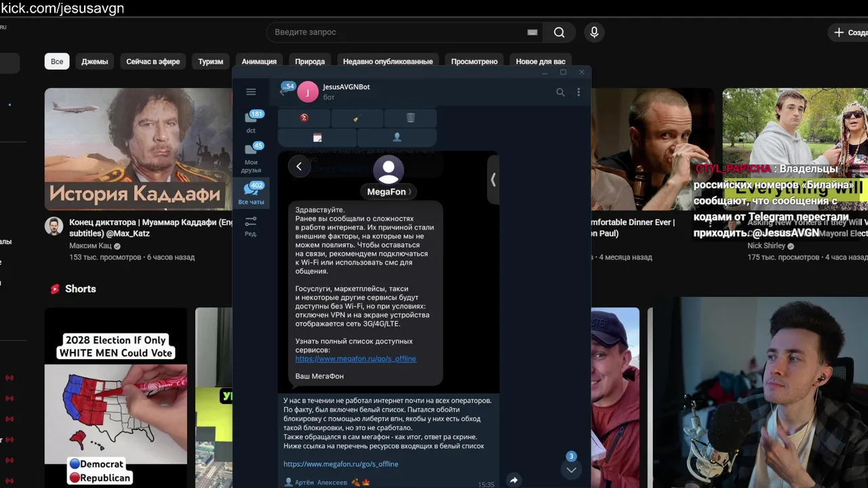The width and height of the screenshot is (868, 488).
Task: Select the Туризм filter chip
Action: click(211, 61)
